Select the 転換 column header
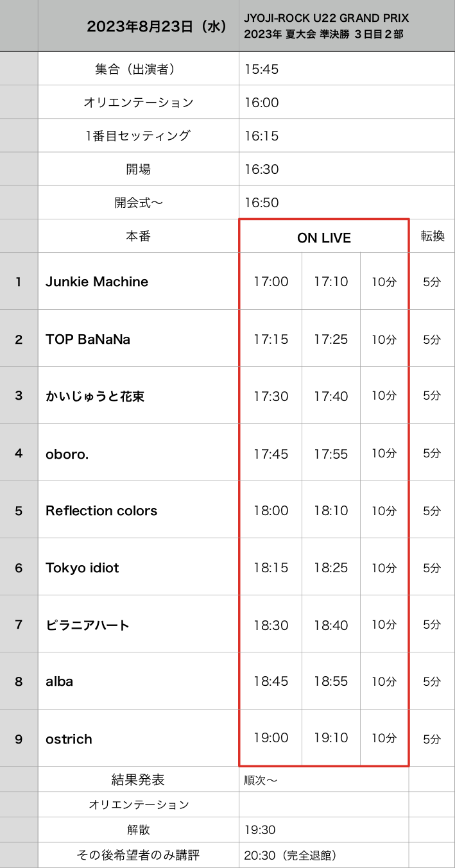The width and height of the screenshot is (455, 868). [x=432, y=236]
